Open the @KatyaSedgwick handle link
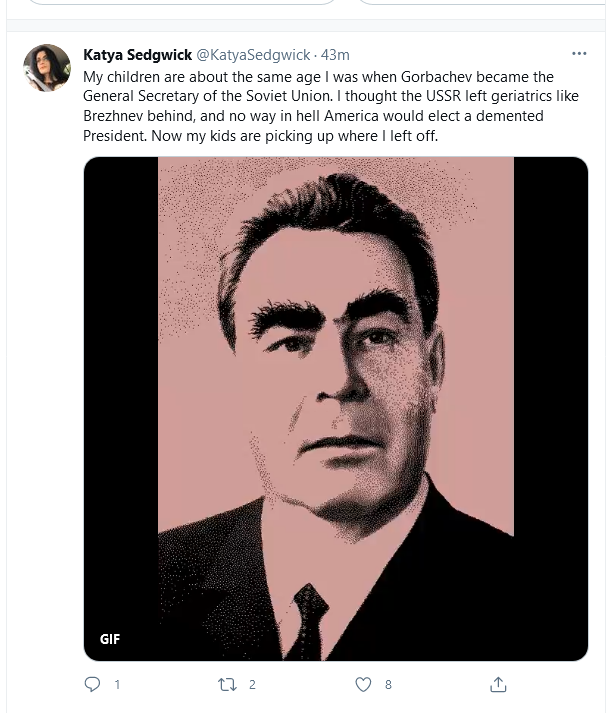This screenshot has width=616, height=713. click(x=253, y=55)
